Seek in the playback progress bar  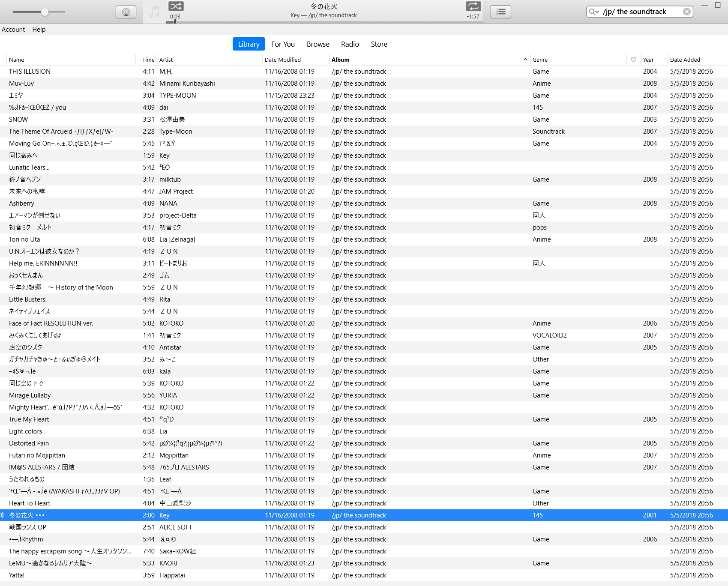[325, 22]
